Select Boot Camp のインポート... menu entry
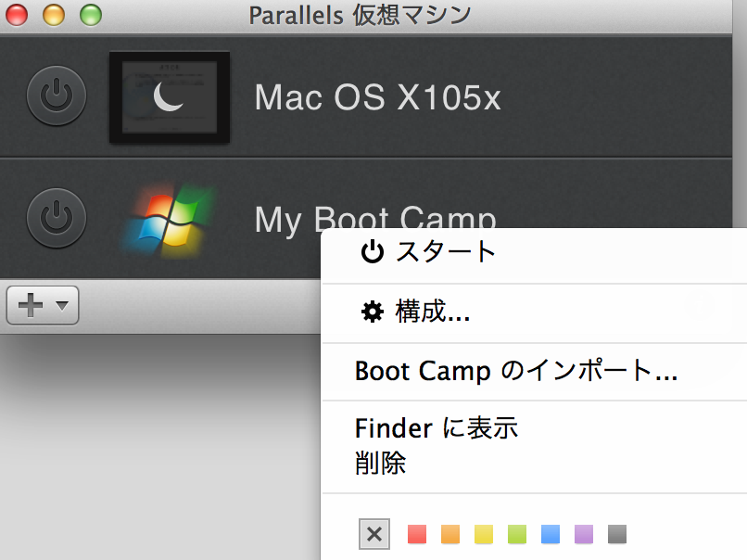This screenshot has width=747, height=560. pos(515,372)
